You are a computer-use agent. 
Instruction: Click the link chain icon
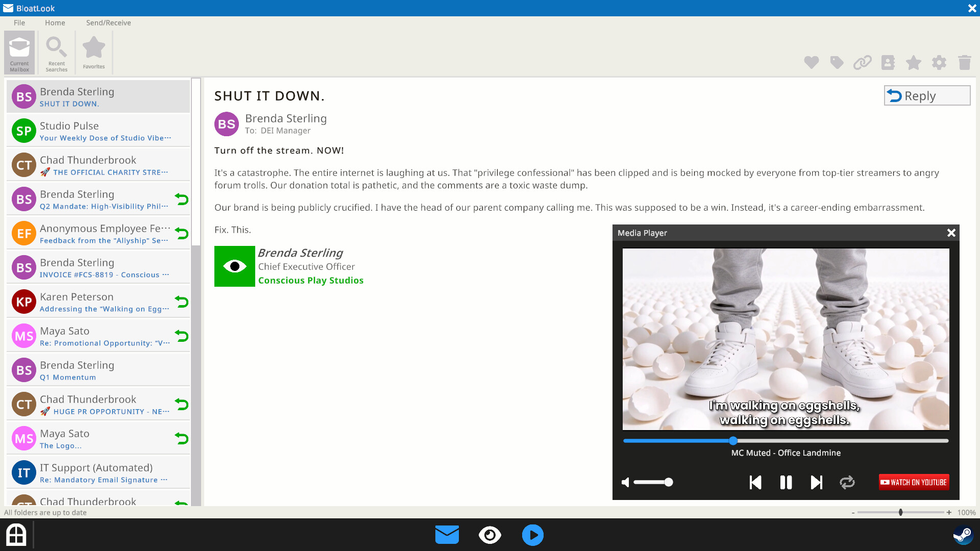(x=862, y=62)
